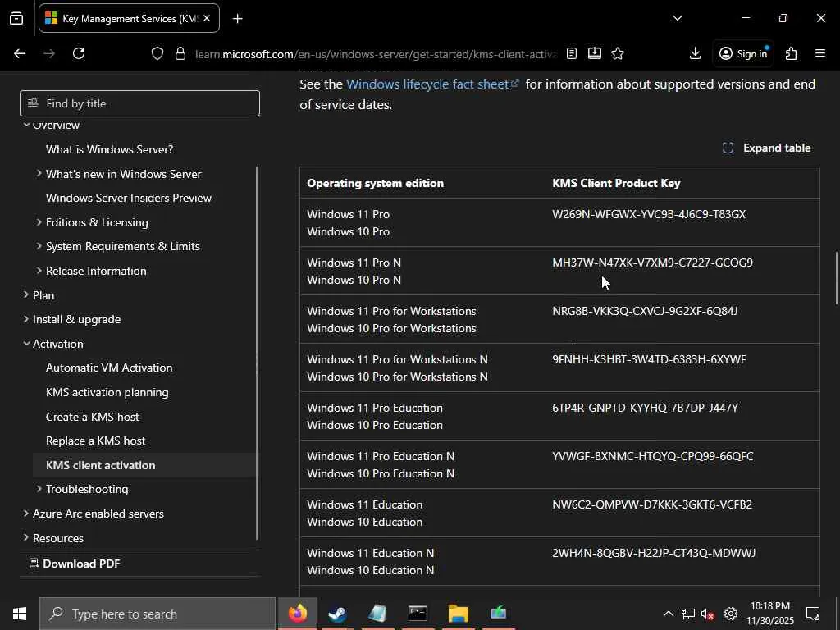This screenshot has height=630, width=840.
Task: Open Automatic VM Activation page
Action: point(109,368)
